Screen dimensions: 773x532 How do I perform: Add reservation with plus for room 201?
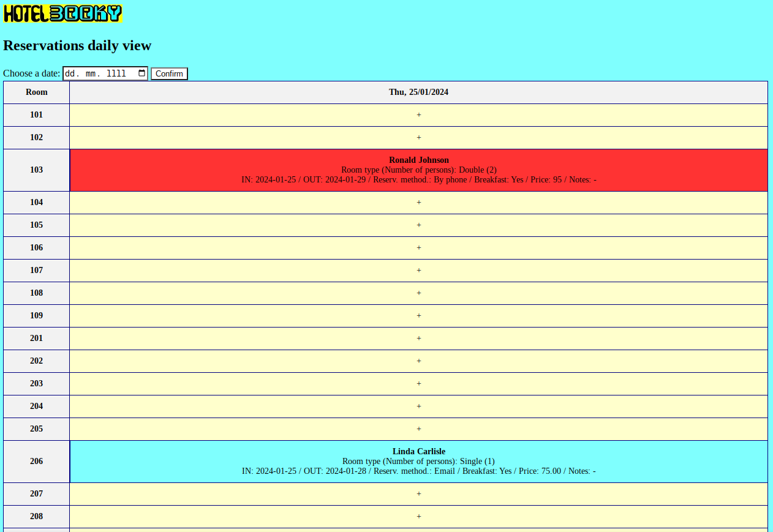point(418,339)
